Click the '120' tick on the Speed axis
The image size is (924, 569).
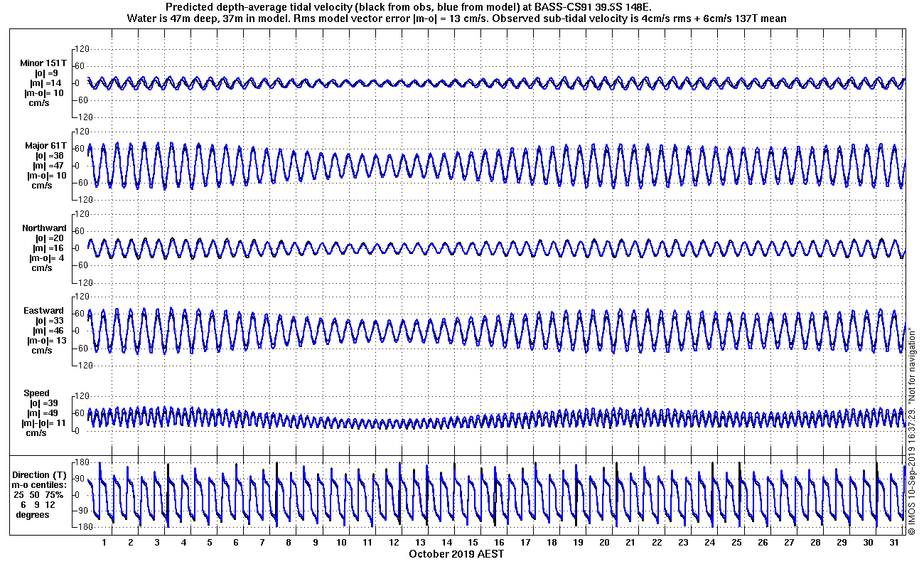click(x=81, y=396)
